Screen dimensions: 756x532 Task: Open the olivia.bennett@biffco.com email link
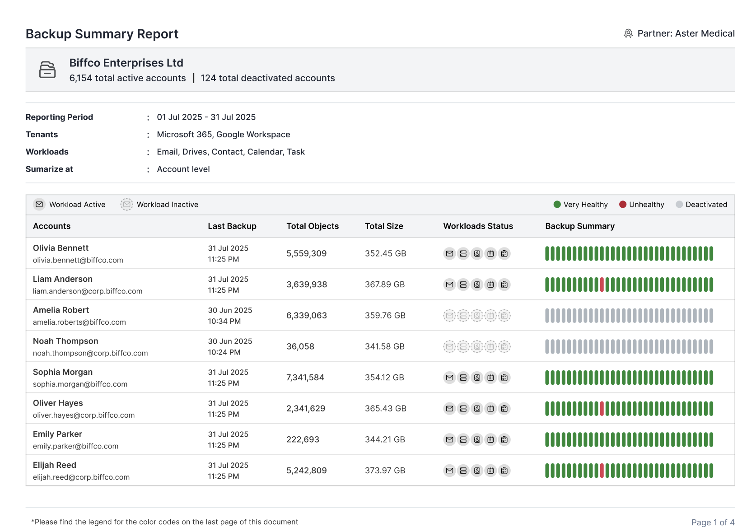[x=78, y=260]
